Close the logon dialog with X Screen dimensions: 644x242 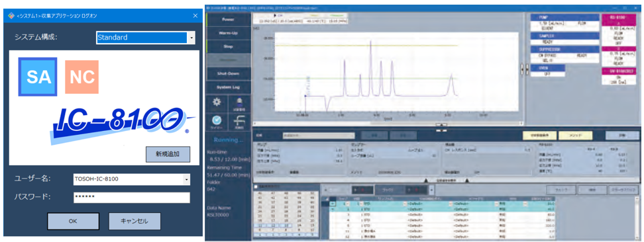(195, 16)
